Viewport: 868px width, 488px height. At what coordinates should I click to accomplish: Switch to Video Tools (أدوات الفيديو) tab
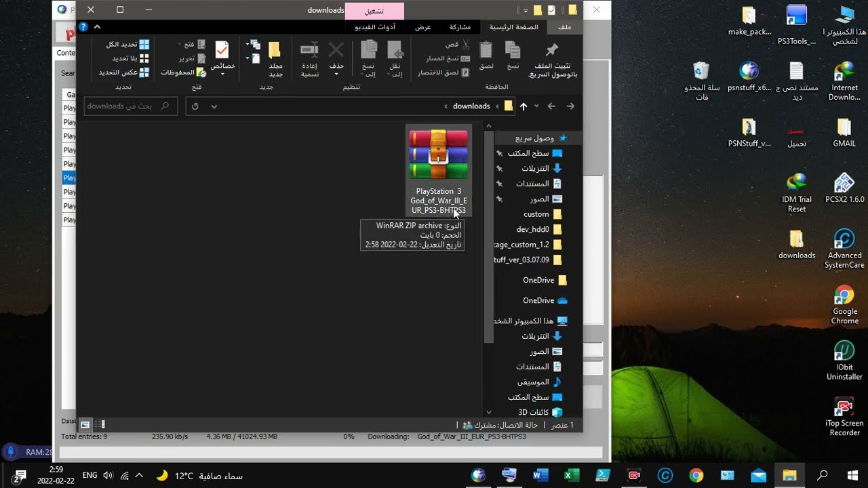pos(376,27)
